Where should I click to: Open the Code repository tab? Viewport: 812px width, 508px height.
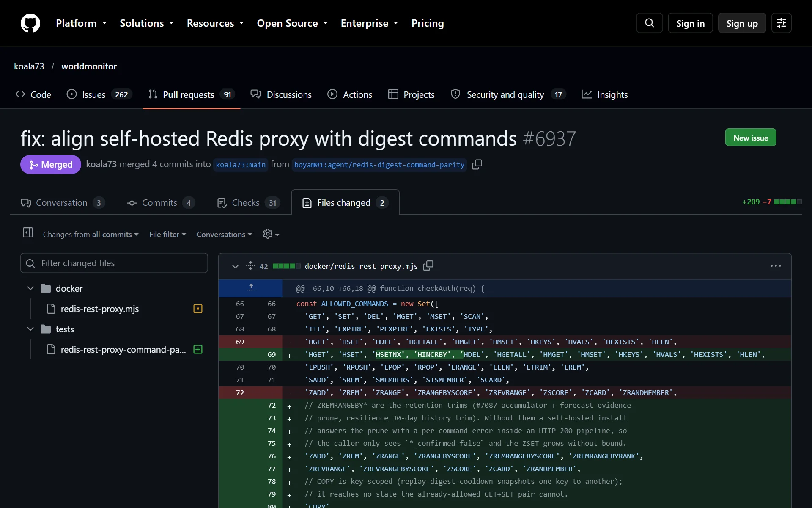[33, 94]
